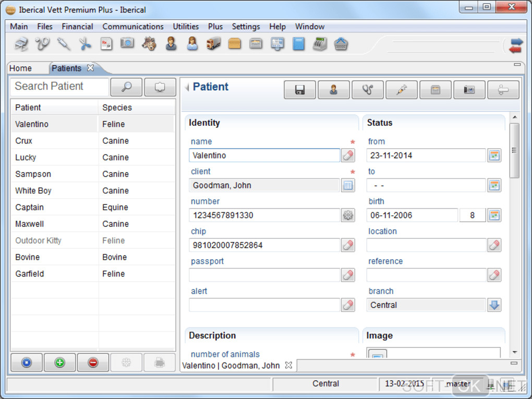Screen dimensions: 532x399
Task: Open the client button in Patient header
Action: pos(333,90)
